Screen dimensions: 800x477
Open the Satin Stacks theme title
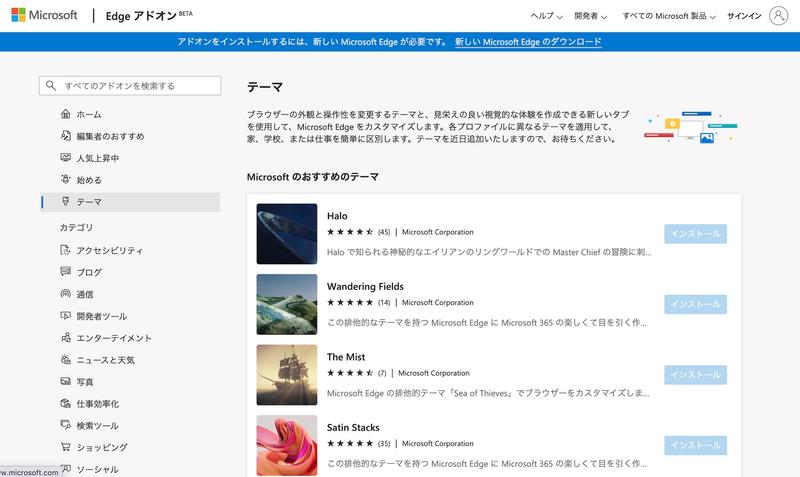pyautogui.click(x=353, y=427)
